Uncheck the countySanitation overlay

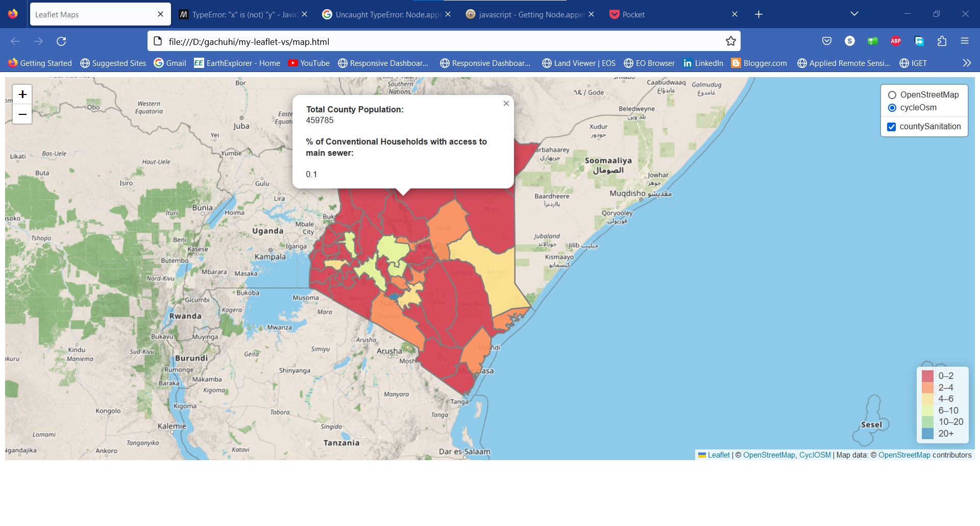tap(892, 127)
